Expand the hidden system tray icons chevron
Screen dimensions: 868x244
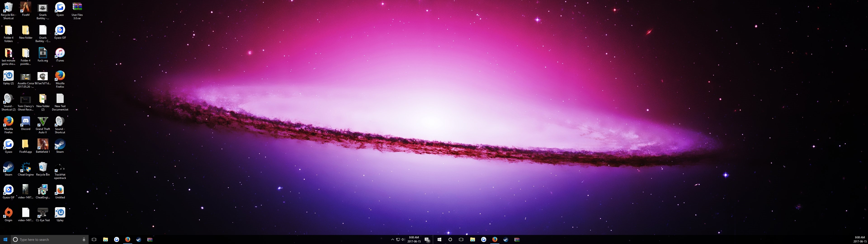(392, 240)
